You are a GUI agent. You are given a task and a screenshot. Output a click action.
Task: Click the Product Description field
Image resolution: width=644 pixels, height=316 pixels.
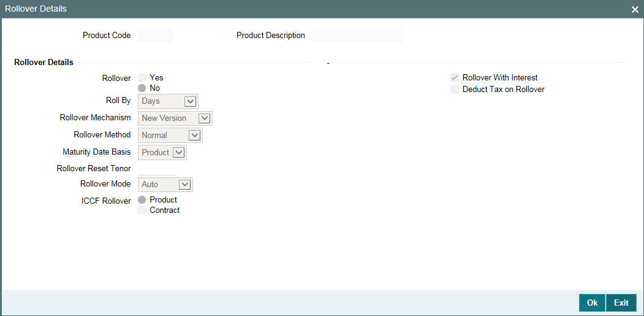(357, 36)
